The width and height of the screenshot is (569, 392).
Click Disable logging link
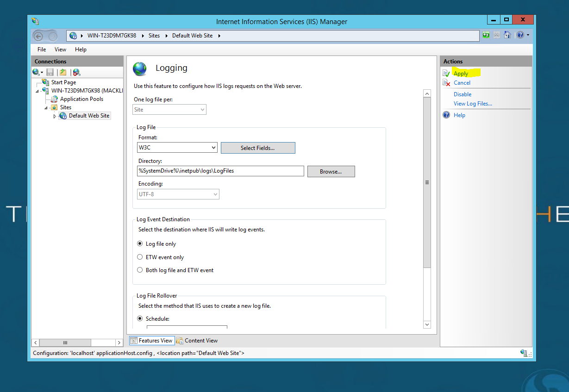pos(463,94)
